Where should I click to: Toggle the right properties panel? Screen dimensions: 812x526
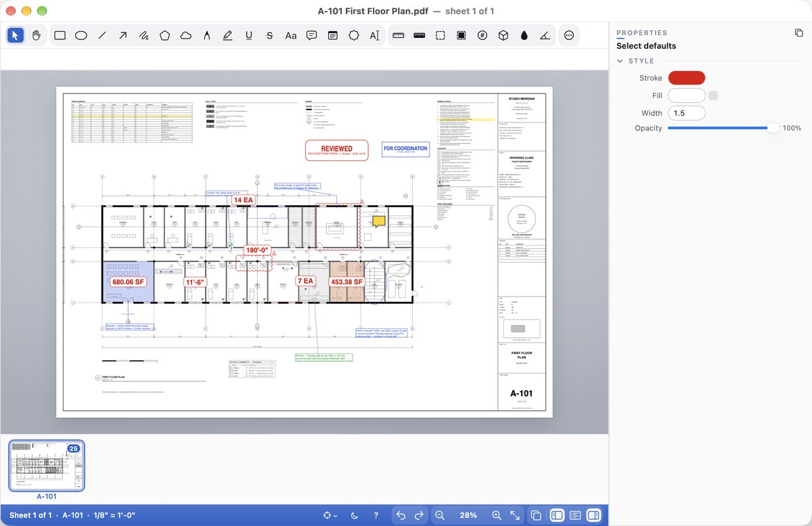pos(593,515)
